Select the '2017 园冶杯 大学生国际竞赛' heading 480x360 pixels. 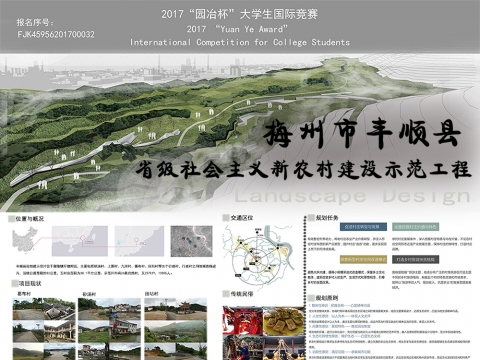(240, 14)
